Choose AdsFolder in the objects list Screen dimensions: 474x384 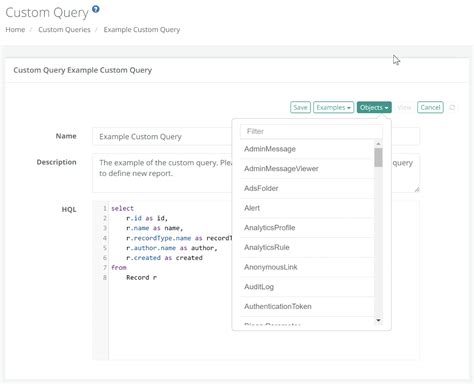[307, 188]
